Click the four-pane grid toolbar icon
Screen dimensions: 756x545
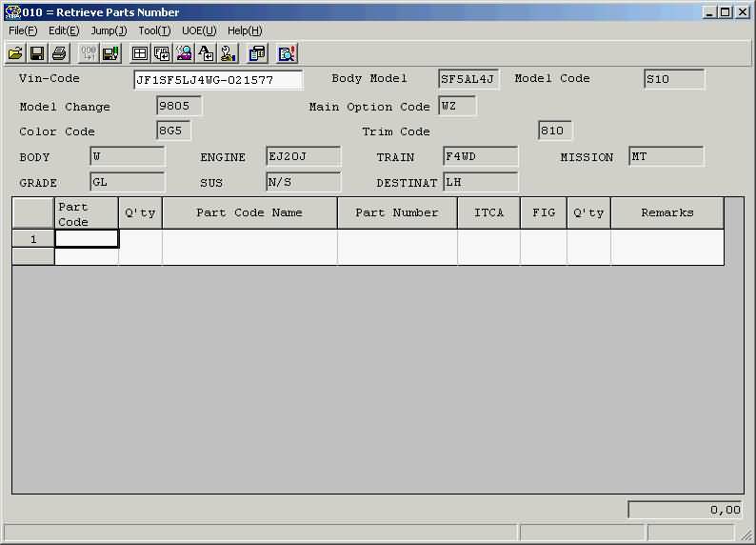click(x=140, y=53)
